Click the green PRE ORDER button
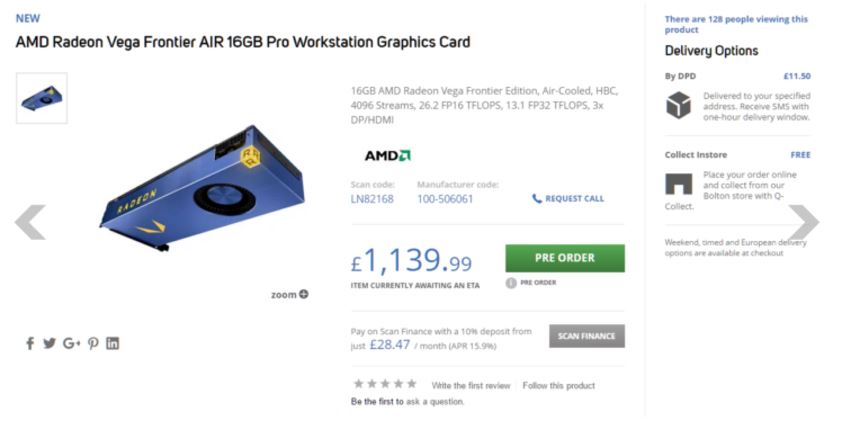This screenshot has width=852, height=427. point(565,258)
